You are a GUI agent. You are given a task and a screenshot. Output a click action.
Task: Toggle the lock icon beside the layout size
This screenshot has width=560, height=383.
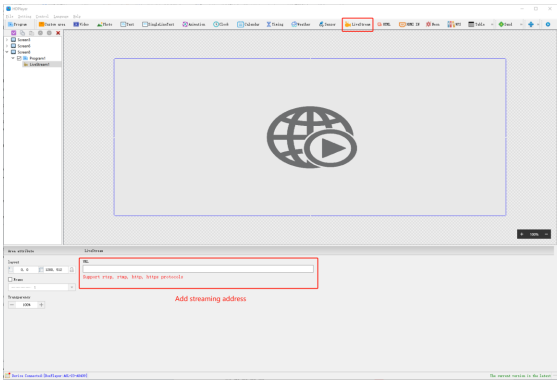click(x=72, y=270)
